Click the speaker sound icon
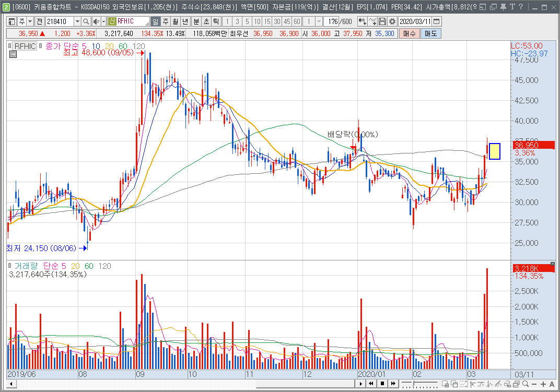Screen dimensions: 560x392 [x=96, y=22]
